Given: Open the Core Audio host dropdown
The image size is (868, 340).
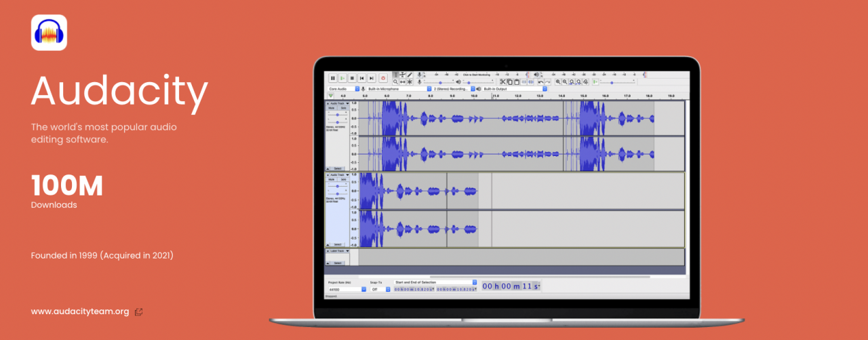Looking at the screenshot, I should tap(342, 89).
